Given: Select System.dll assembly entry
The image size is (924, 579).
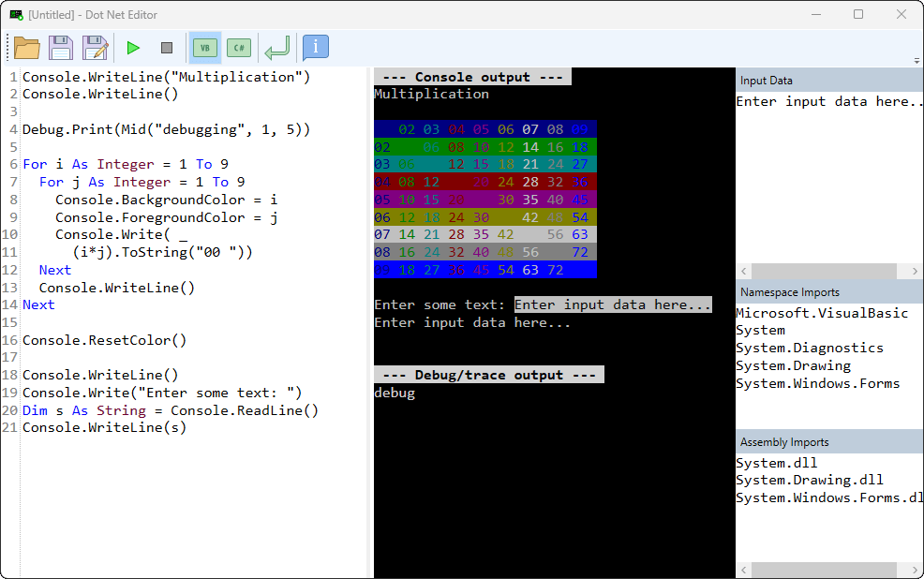Looking at the screenshot, I should (x=777, y=463).
